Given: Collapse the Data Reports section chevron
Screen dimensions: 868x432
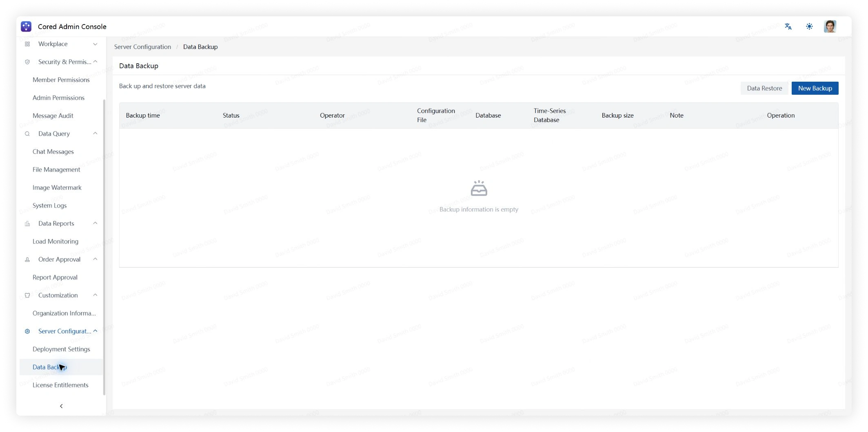Looking at the screenshot, I should [95, 223].
